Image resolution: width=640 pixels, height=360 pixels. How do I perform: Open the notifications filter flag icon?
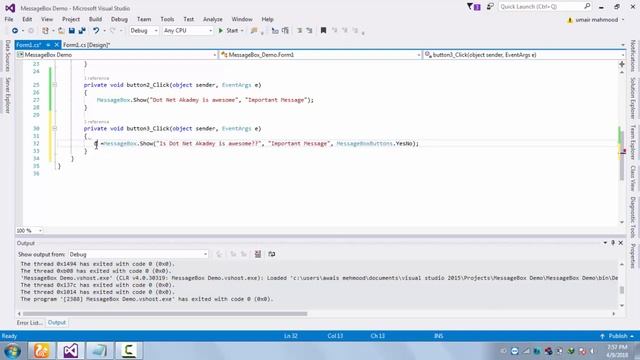pos(473,7)
